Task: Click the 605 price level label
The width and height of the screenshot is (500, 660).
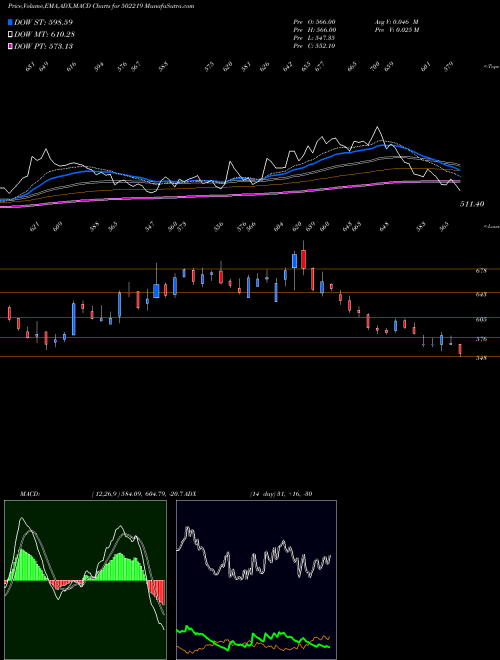Action: pyautogui.click(x=481, y=319)
